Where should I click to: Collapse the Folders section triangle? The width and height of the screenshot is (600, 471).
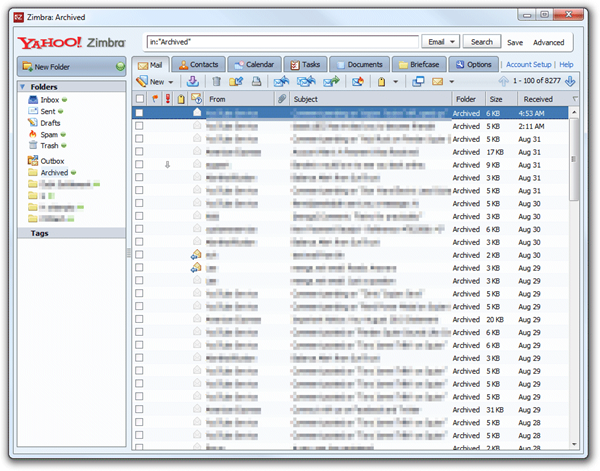23,87
